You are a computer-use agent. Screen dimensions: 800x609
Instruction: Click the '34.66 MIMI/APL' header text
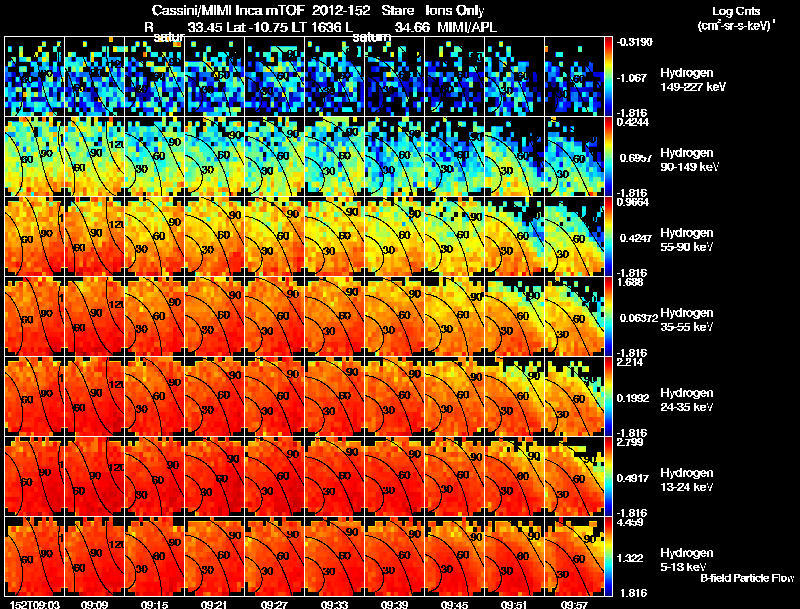tap(445, 28)
